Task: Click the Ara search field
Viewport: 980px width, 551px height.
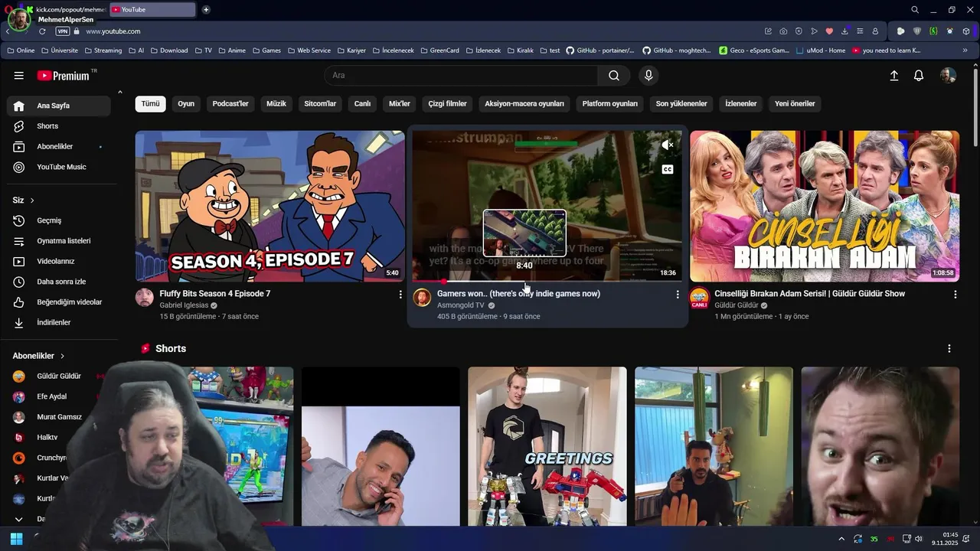Action: coord(462,76)
